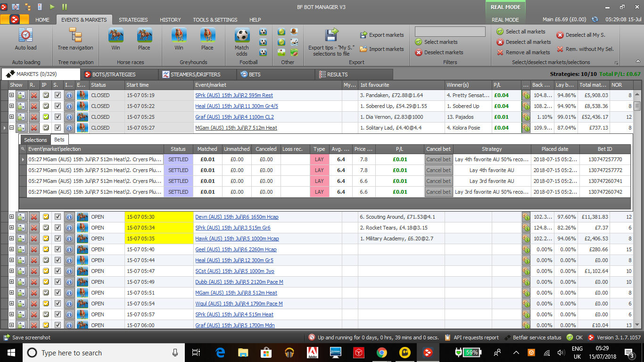This screenshot has width=644, height=362.
Task: Switch to the Selections sub-tab
Action: point(35,140)
